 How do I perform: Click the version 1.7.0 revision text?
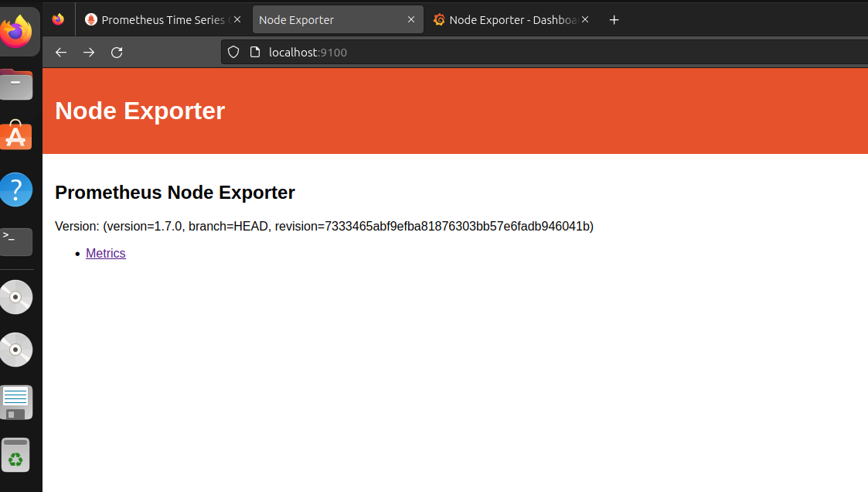coord(324,226)
